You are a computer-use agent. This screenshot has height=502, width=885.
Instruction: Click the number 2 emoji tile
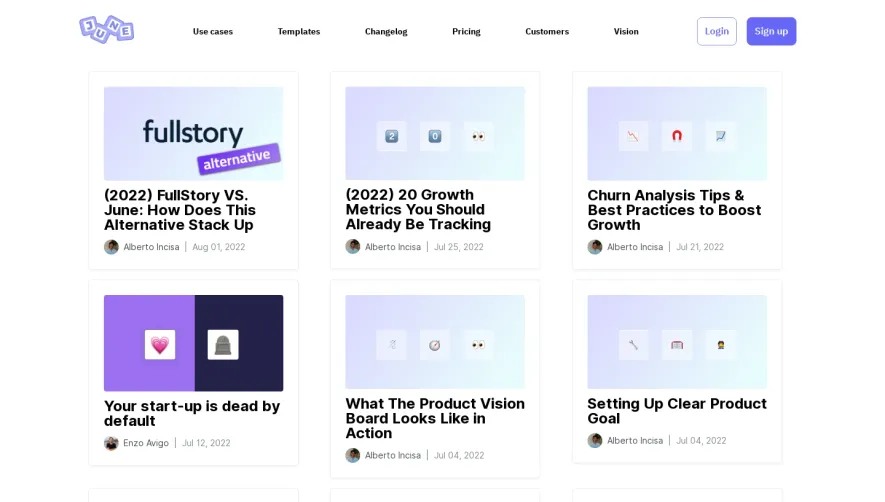(x=392, y=136)
